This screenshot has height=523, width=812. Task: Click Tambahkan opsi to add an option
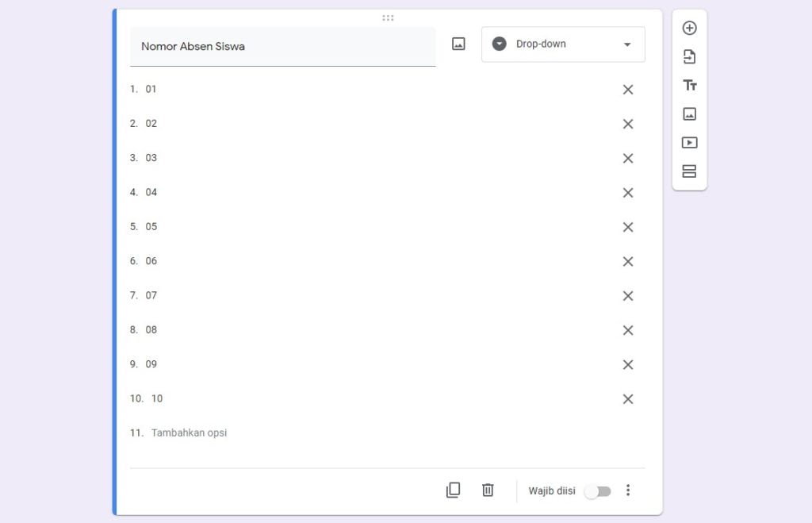point(189,433)
